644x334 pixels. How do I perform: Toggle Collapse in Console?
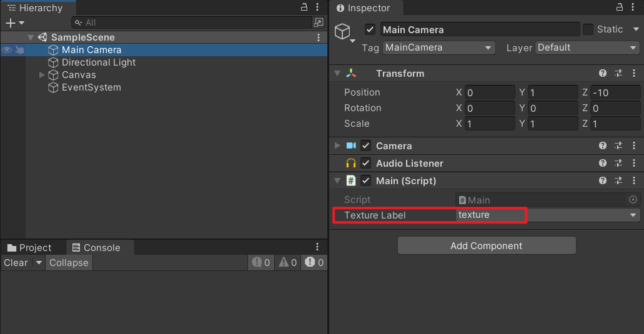(69, 263)
